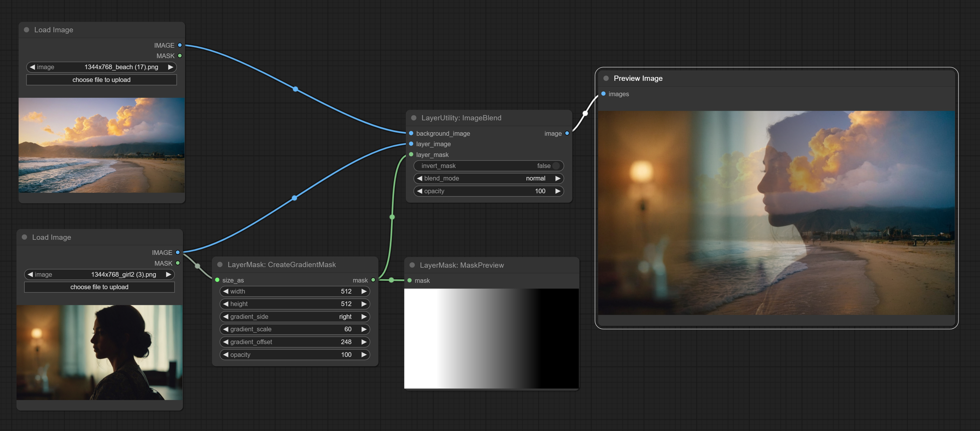
Task: Click choose file to upload under girl image
Action: (99, 287)
